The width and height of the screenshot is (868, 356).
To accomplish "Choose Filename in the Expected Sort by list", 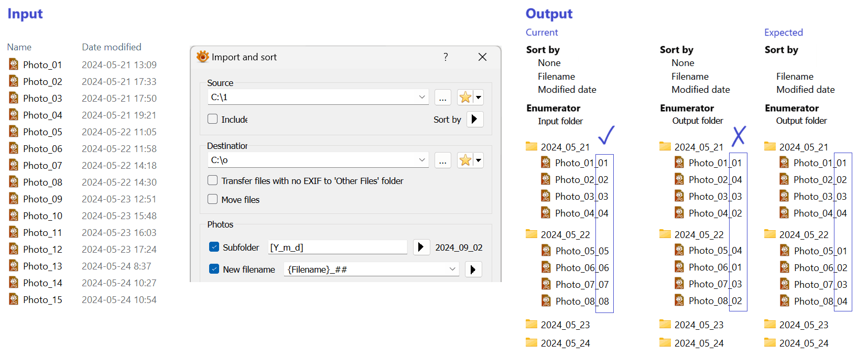I will (795, 77).
